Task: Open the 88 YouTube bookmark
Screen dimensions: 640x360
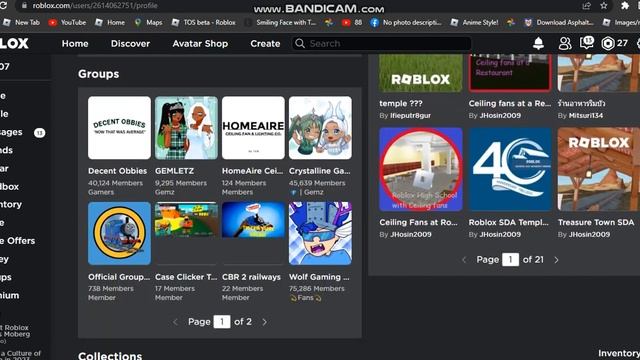Action: pos(352,22)
